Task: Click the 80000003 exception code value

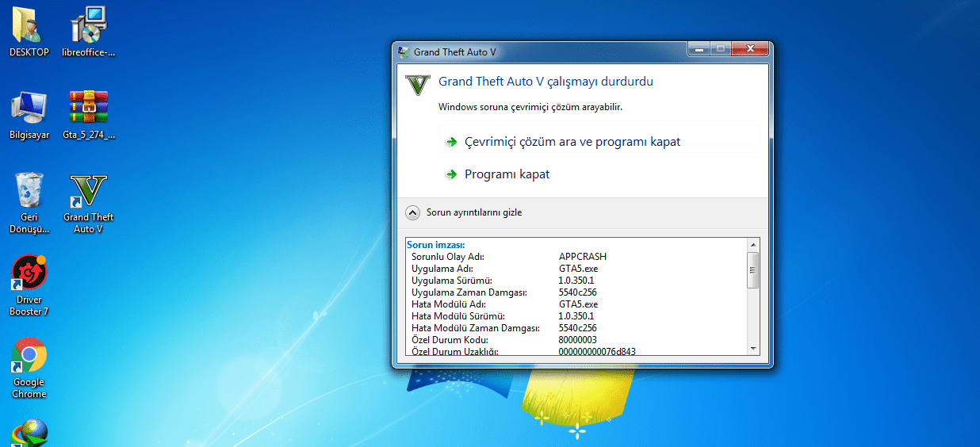Action: pyautogui.click(x=578, y=340)
